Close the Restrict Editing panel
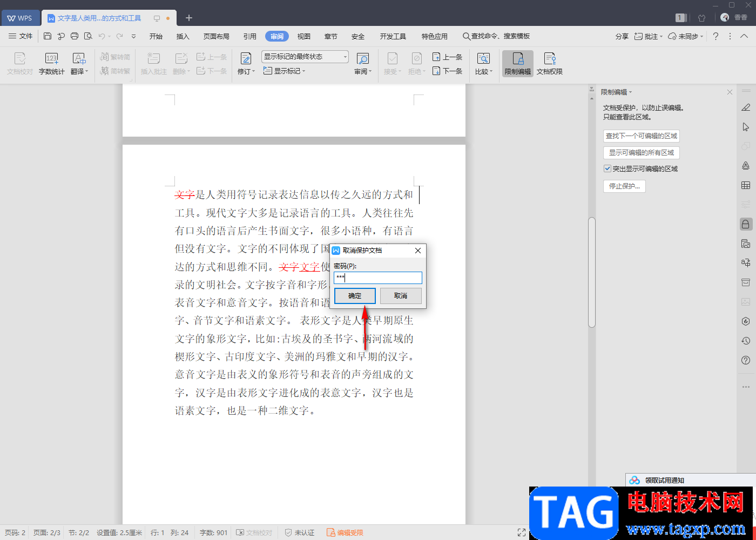756x540 pixels. point(730,92)
